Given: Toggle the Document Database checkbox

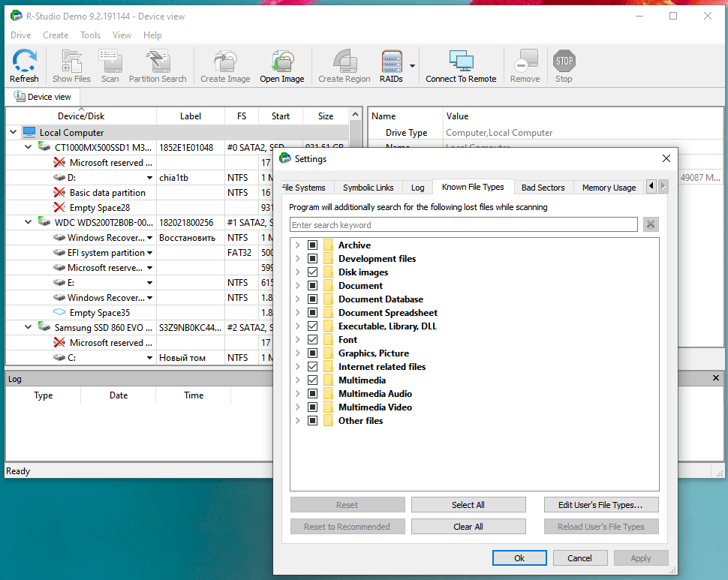Looking at the screenshot, I should [x=312, y=299].
